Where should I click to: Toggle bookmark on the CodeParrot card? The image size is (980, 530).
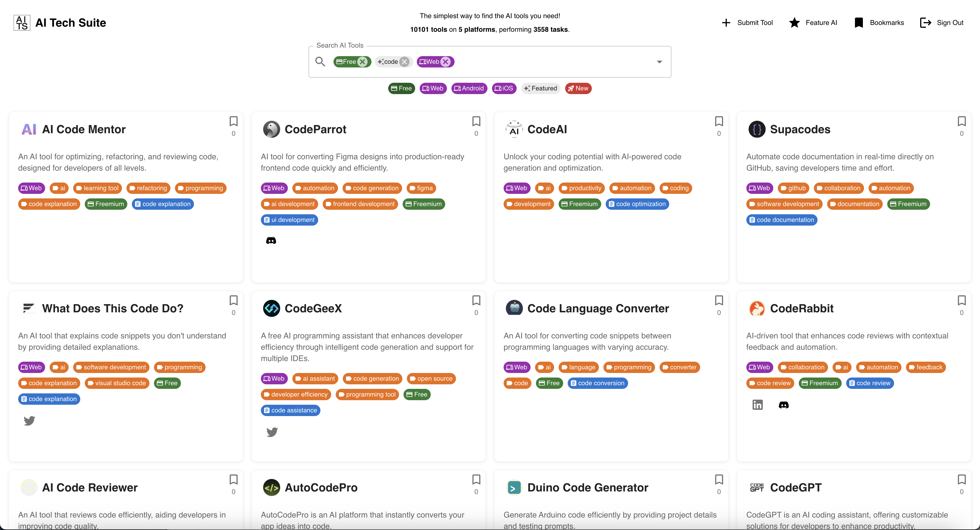click(x=476, y=121)
